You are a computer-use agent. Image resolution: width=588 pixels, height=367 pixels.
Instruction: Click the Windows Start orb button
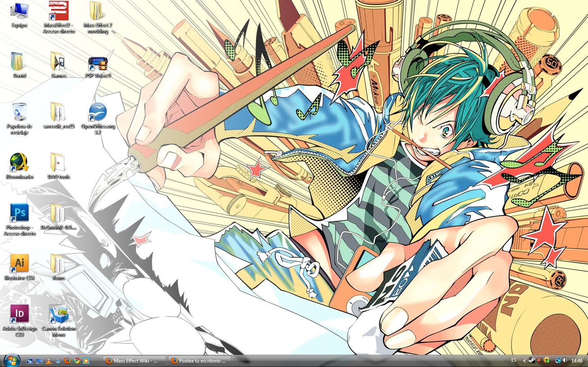11,360
